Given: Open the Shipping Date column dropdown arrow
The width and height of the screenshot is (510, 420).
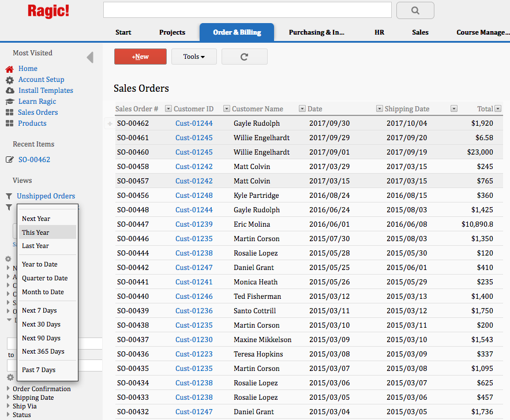Looking at the screenshot, I should point(454,108).
